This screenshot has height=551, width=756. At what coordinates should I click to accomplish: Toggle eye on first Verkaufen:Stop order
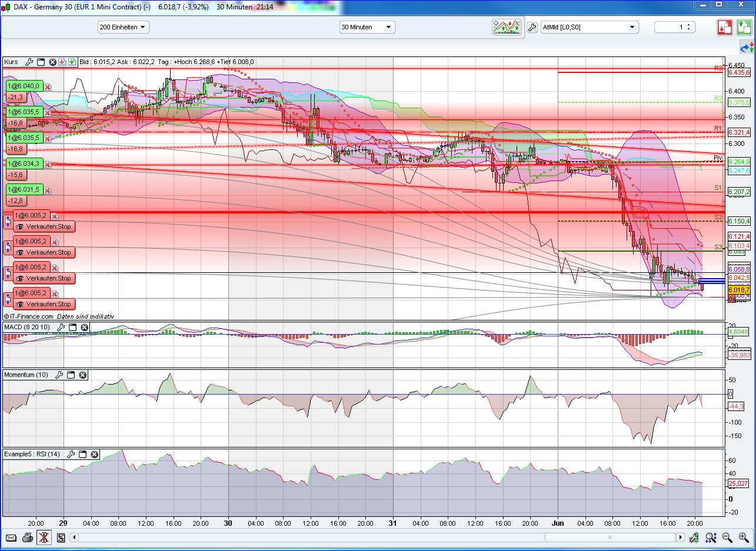[20, 226]
